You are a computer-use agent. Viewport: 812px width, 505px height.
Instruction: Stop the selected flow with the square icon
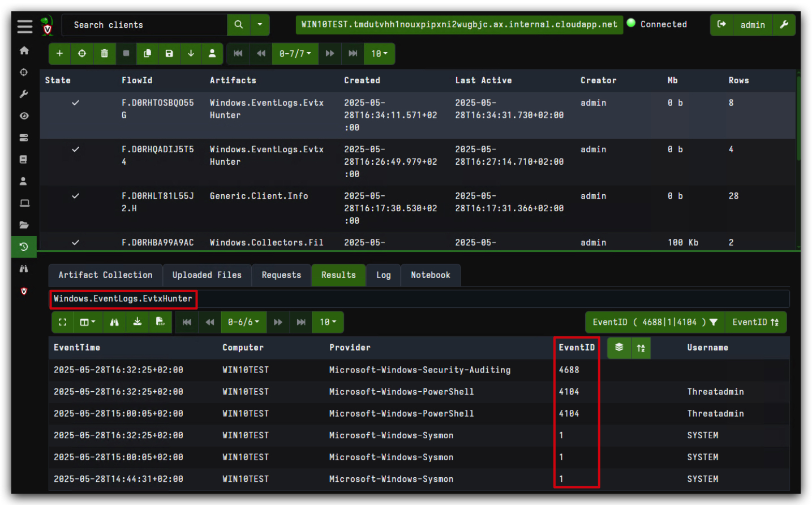(x=126, y=53)
